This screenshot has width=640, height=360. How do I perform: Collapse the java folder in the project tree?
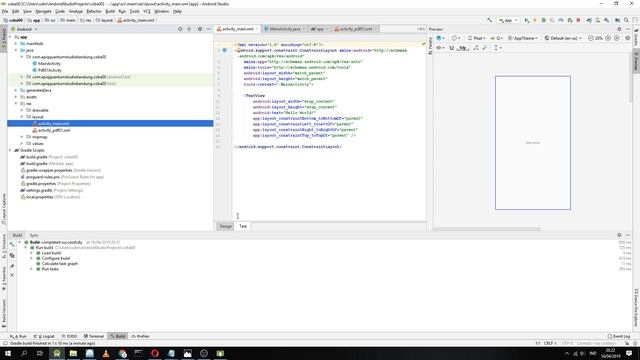click(x=16, y=50)
